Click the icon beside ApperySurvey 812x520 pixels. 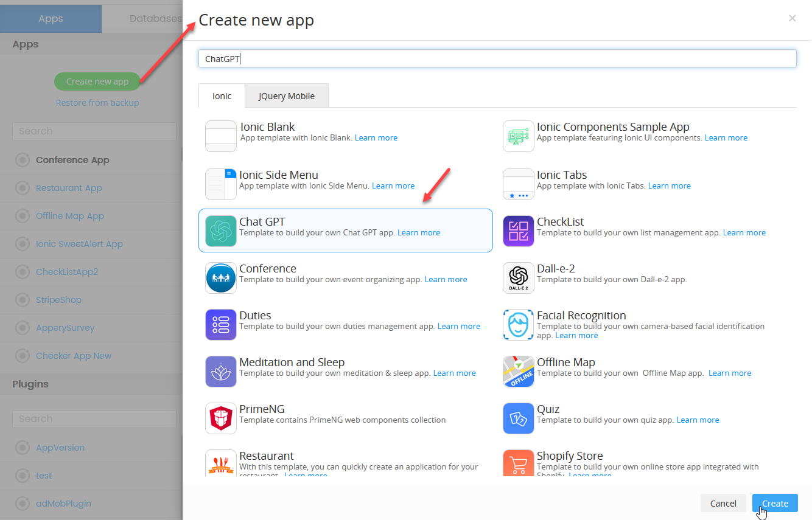pos(23,328)
